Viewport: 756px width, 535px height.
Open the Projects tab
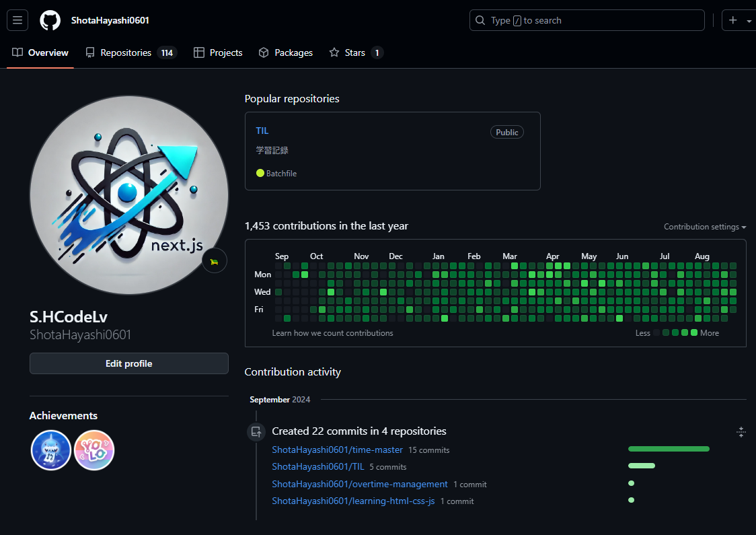tap(218, 52)
